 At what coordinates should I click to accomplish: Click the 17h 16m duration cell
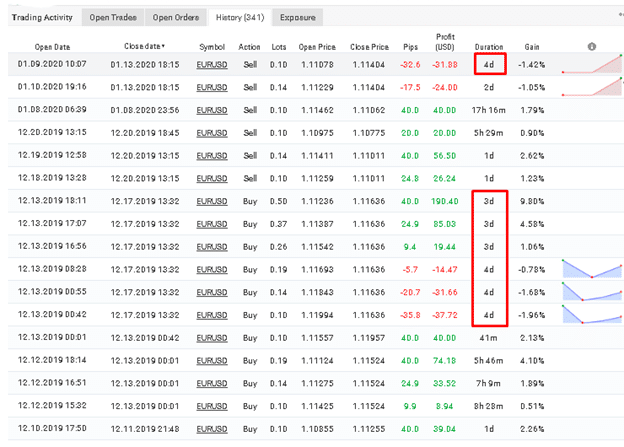point(489,110)
